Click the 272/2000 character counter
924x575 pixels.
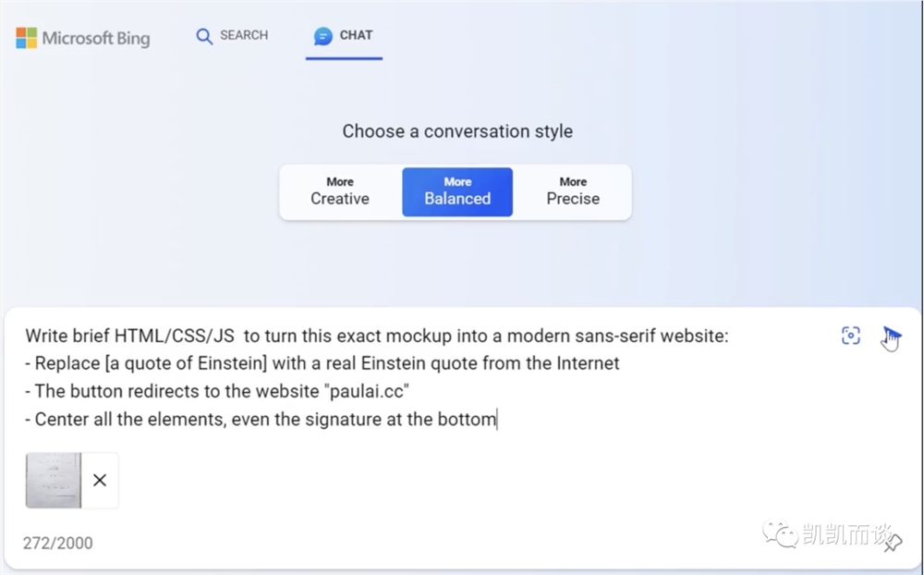coord(57,543)
